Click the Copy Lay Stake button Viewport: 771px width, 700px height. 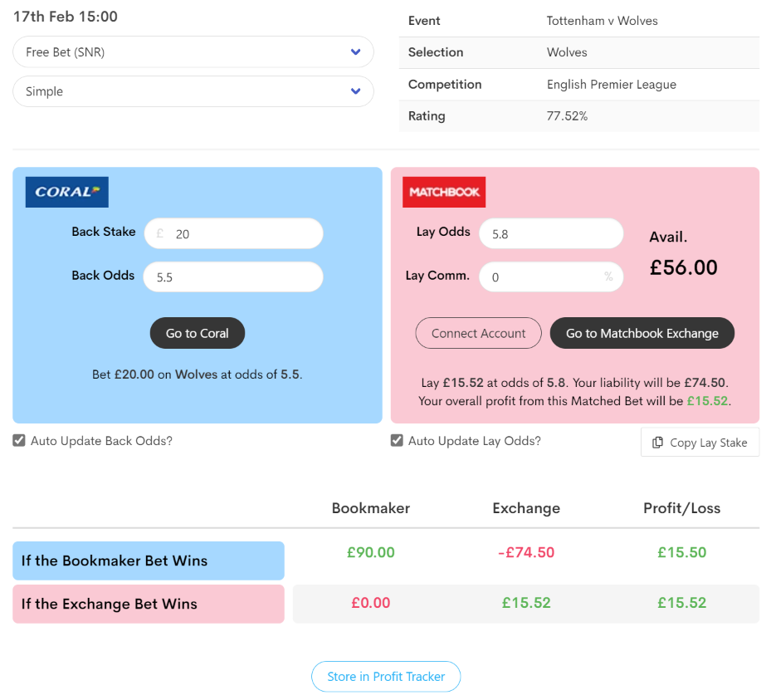[x=700, y=443]
